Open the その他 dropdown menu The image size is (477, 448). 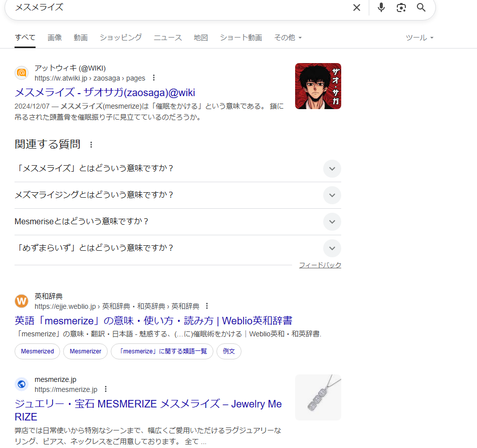[x=288, y=38]
